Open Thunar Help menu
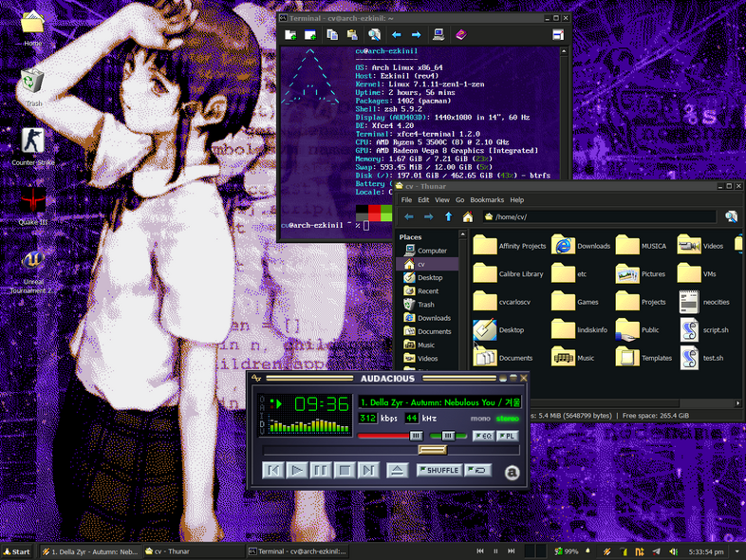The image size is (746, 560). [516, 200]
